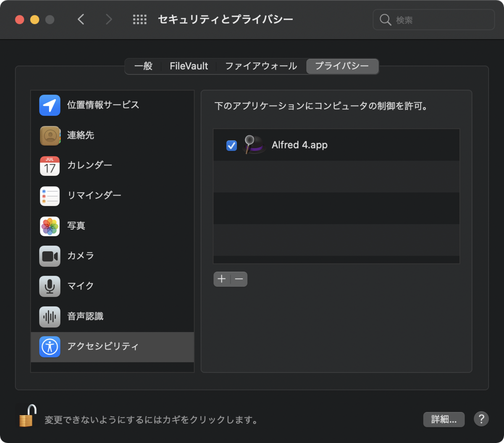Click the remove (−) application button
Image resolution: width=504 pixels, height=443 pixels.
tap(239, 279)
